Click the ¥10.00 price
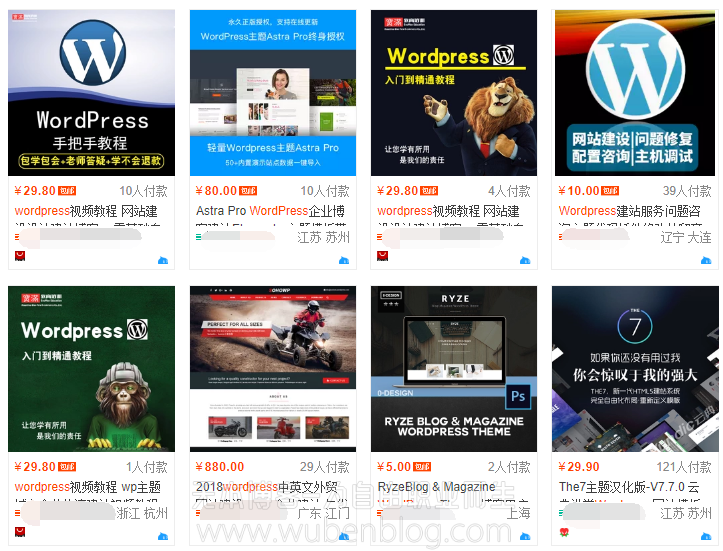The height and width of the screenshot is (551, 723). 579,191
